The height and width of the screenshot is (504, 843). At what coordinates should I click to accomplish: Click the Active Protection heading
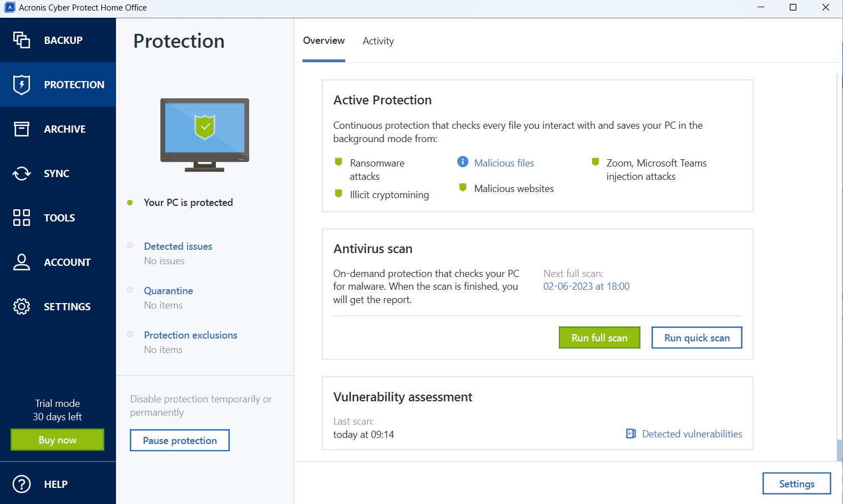point(382,100)
